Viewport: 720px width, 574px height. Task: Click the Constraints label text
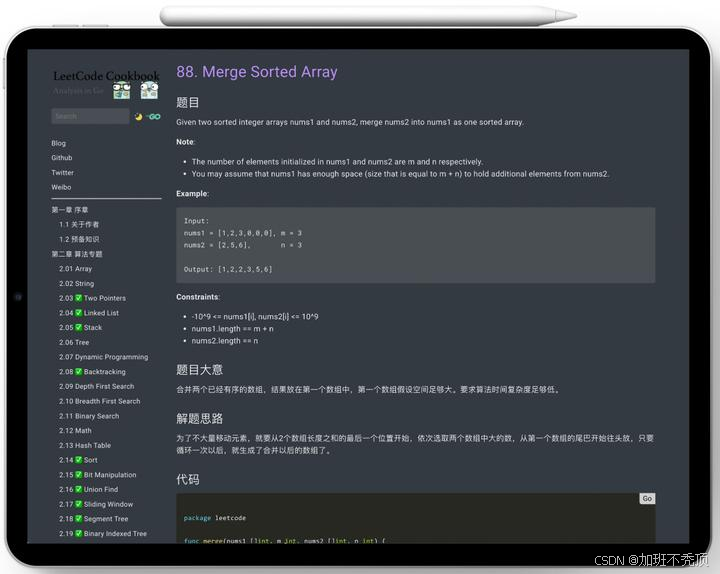coord(198,297)
